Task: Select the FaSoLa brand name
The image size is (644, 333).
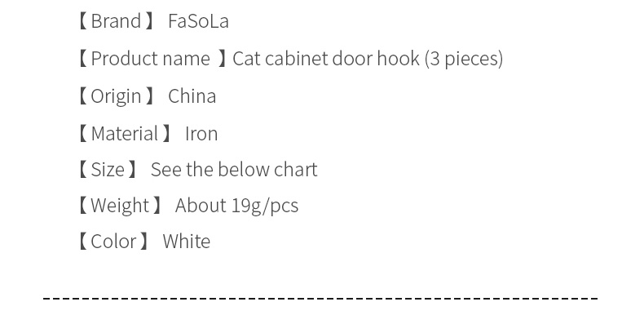Action: coord(198,21)
